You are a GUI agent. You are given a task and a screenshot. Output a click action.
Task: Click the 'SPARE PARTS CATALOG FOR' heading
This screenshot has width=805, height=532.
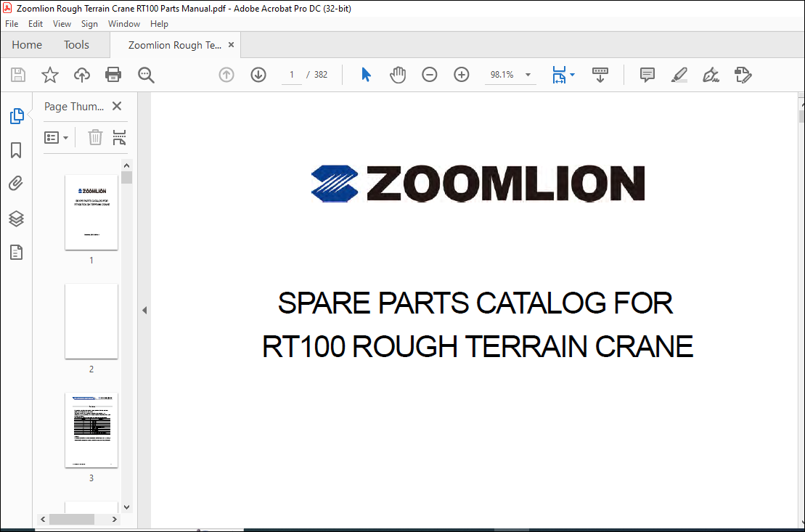pos(475,303)
